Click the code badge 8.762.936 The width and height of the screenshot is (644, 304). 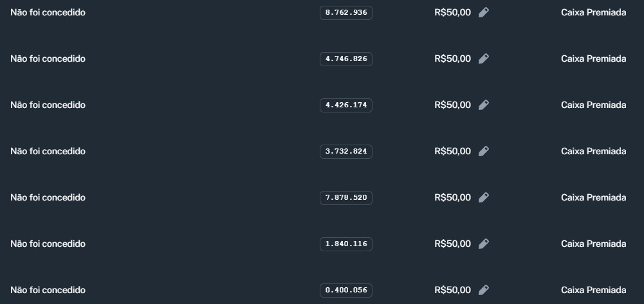pyautogui.click(x=346, y=12)
